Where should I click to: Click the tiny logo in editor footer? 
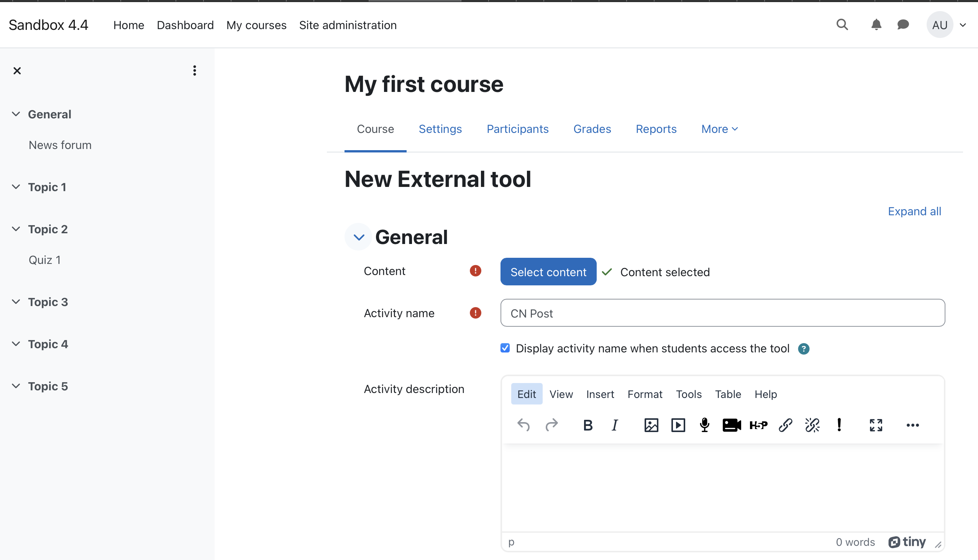[907, 542]
